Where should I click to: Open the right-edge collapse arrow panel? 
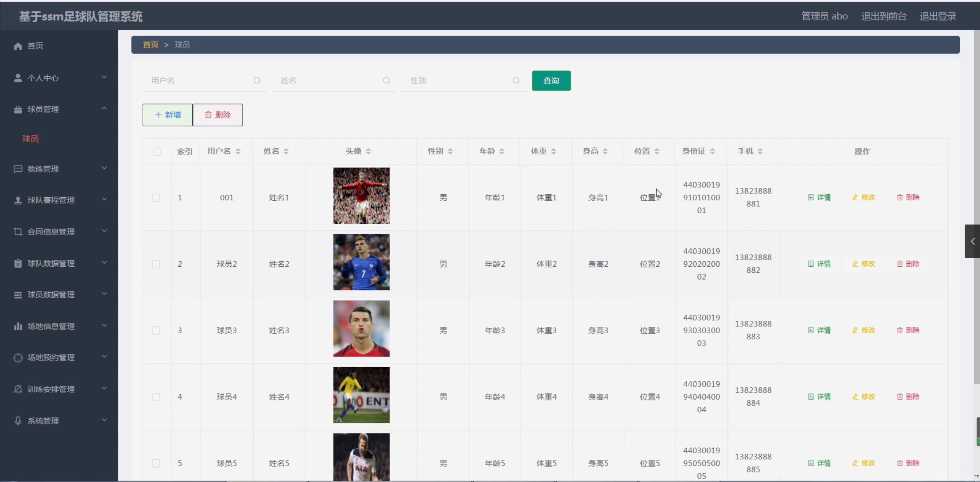972,241
